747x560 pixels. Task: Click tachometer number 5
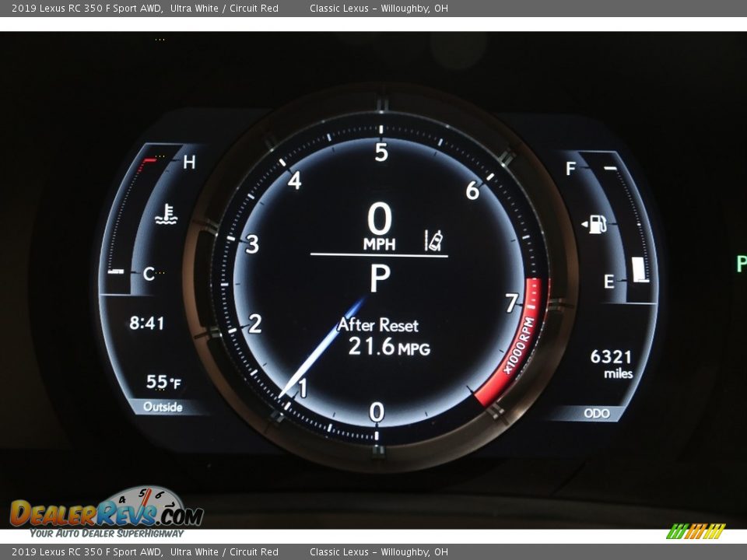(x=381, y=152)
